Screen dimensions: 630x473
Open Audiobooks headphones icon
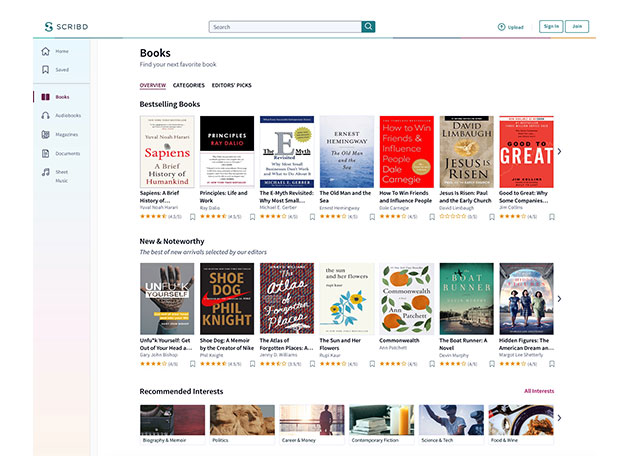[46, 115]
